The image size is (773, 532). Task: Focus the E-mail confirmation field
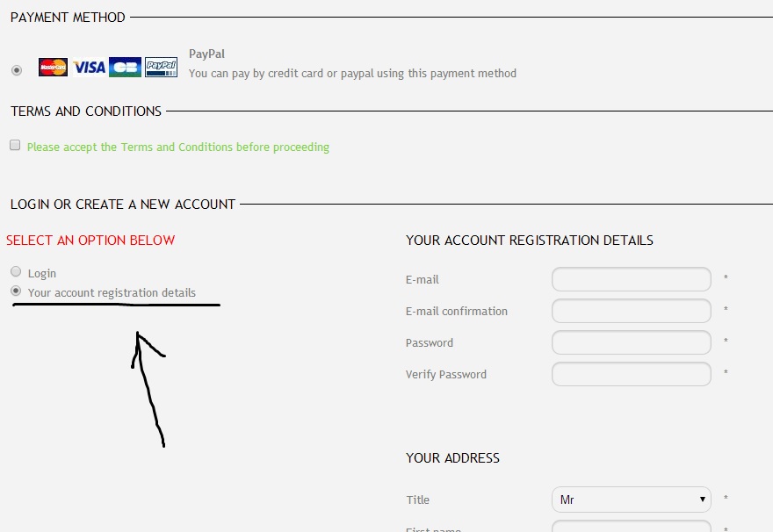click(x=631, y=311)
